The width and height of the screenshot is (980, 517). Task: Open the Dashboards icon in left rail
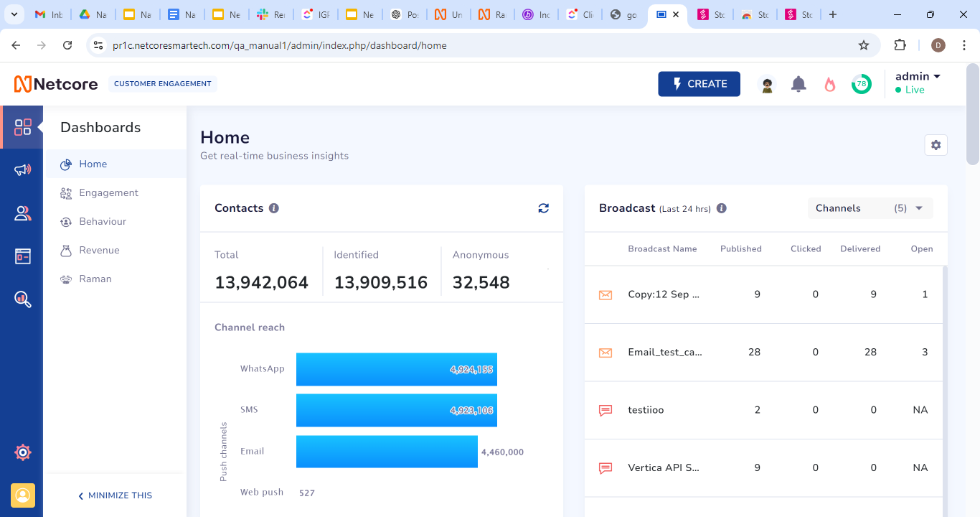[x=23, y=127]
